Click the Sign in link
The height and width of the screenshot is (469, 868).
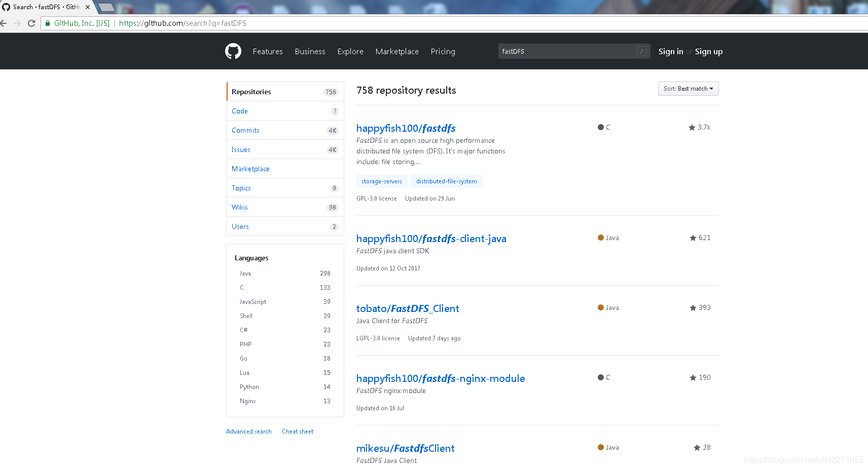coord(670,52)
